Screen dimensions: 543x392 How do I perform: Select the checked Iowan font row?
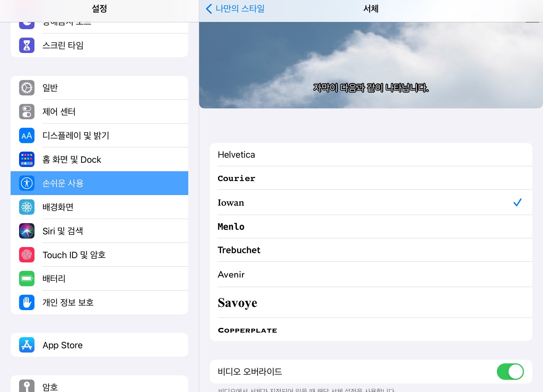(x=371, y=202)
